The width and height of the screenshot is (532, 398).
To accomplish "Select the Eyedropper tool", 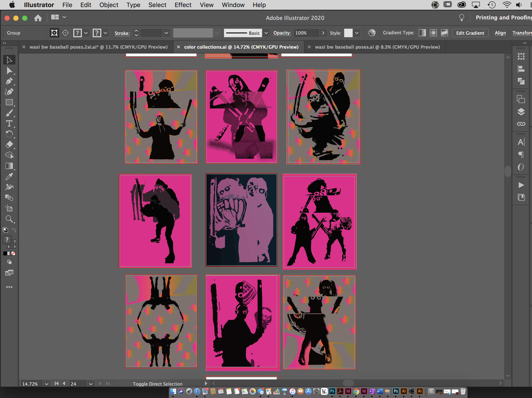I will tap(9, 176).
